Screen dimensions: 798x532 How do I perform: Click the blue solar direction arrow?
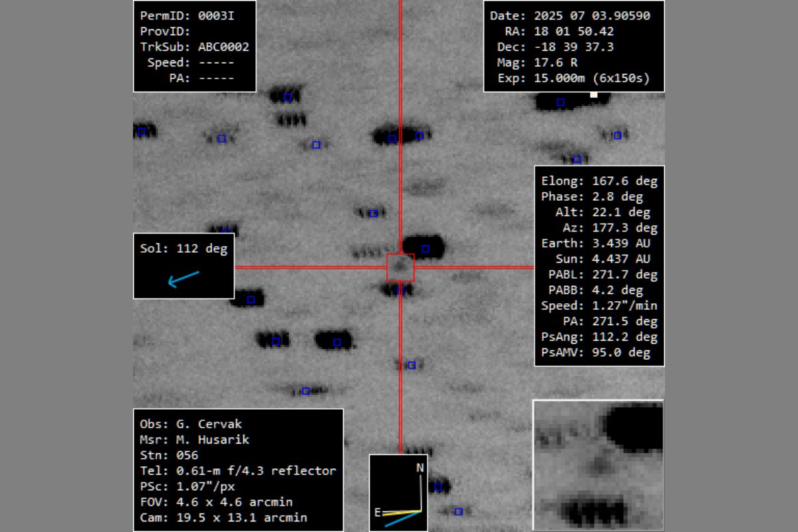(183, 279)
